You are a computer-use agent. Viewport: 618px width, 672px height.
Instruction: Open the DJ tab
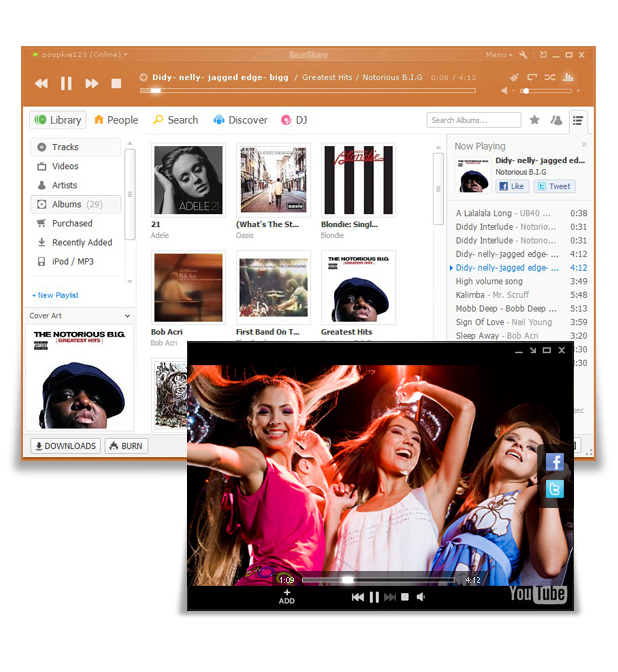(294, 120)
